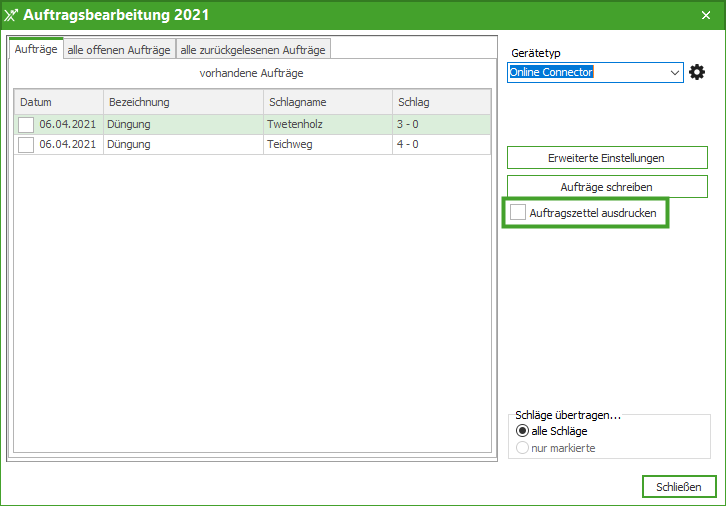This screenshot has height=506, width=726.
Task: Tick the Teichweg order row checkbox
Action: (x=26, y=145)
